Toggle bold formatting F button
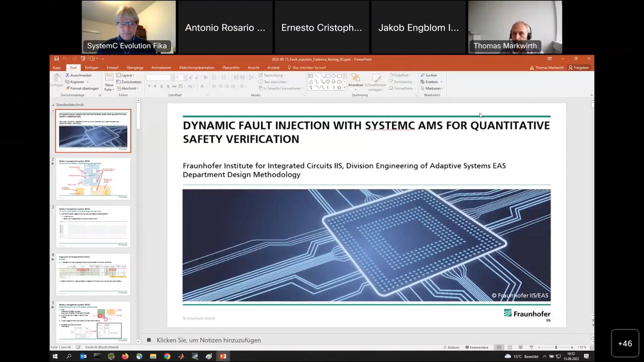This screenshot has width=644, height=362. pos(149,86)
